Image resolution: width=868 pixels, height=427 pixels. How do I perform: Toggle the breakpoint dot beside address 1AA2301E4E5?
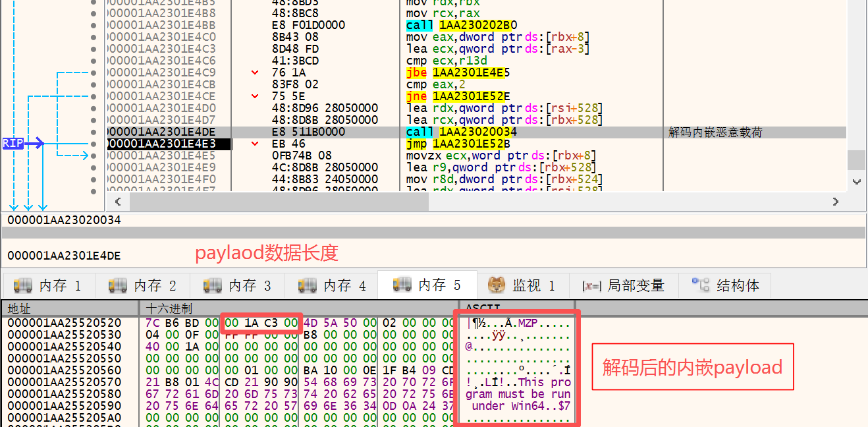(x=94, y=156)
